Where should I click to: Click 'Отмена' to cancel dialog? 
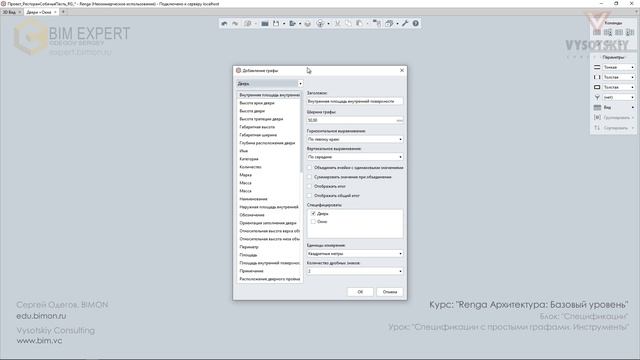[390, 292]
